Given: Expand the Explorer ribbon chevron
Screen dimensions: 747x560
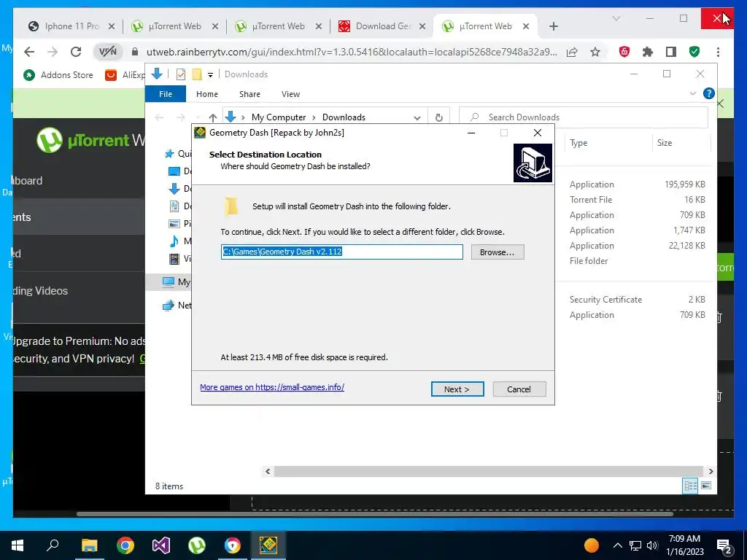Looking at the screenshot, I should (x=693, y=93).
